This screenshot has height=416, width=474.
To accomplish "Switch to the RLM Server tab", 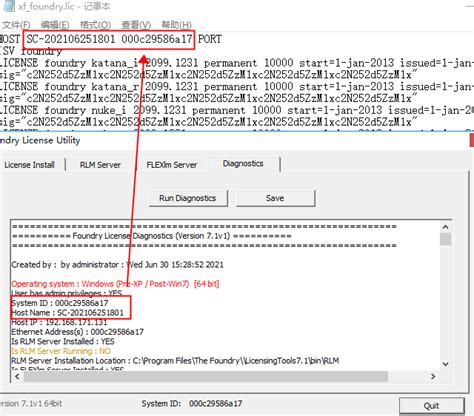I will pyautogui.click(x=100, y=165).
